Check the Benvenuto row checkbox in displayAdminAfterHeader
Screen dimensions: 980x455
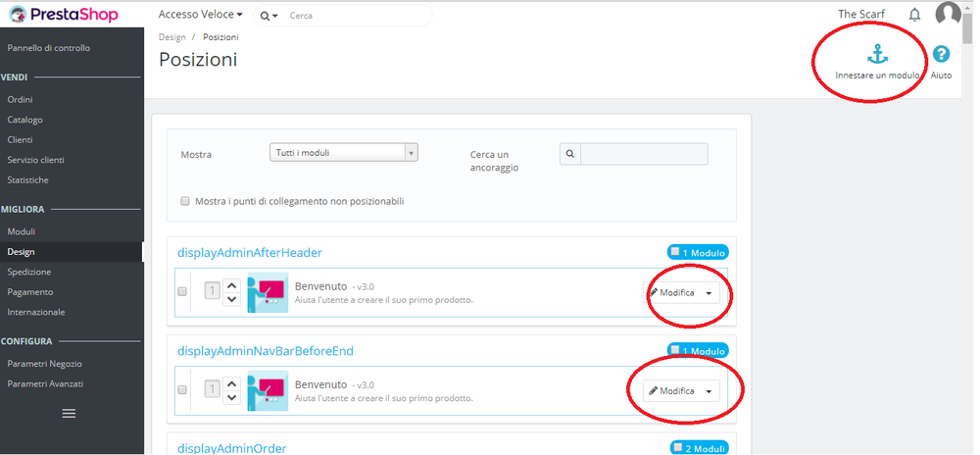tap(182, 291)
